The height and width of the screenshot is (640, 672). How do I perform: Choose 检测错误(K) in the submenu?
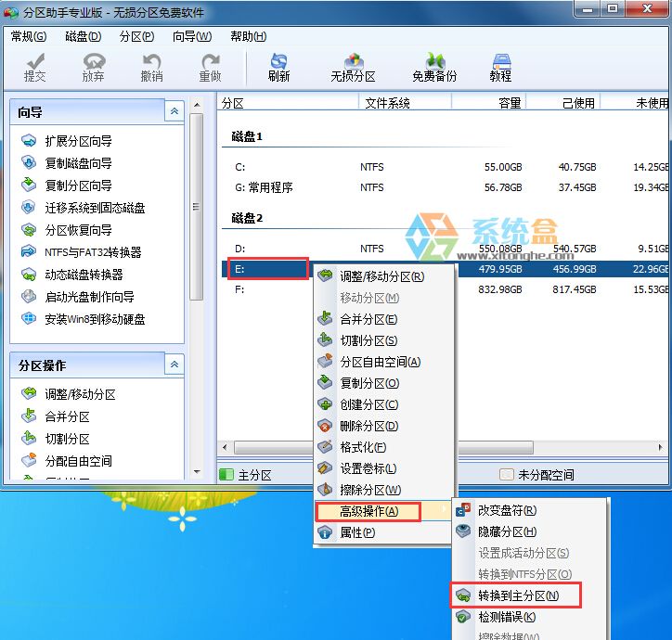point(530,617)
